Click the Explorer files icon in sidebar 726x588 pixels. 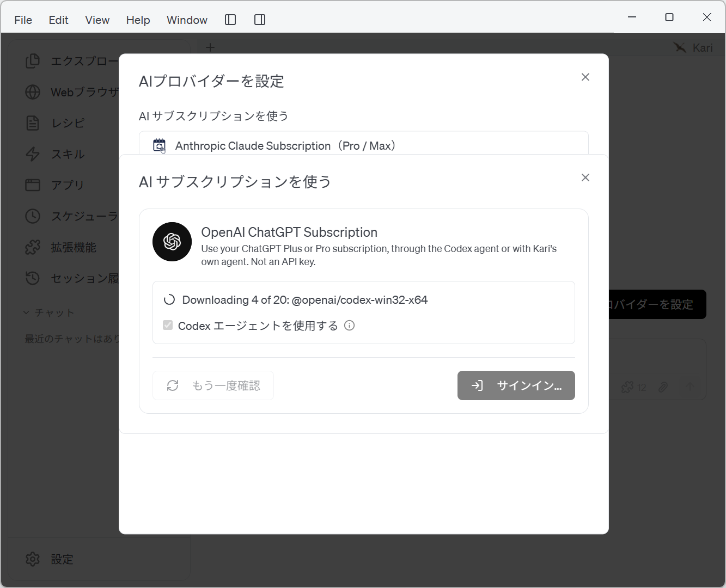[33, 61]
